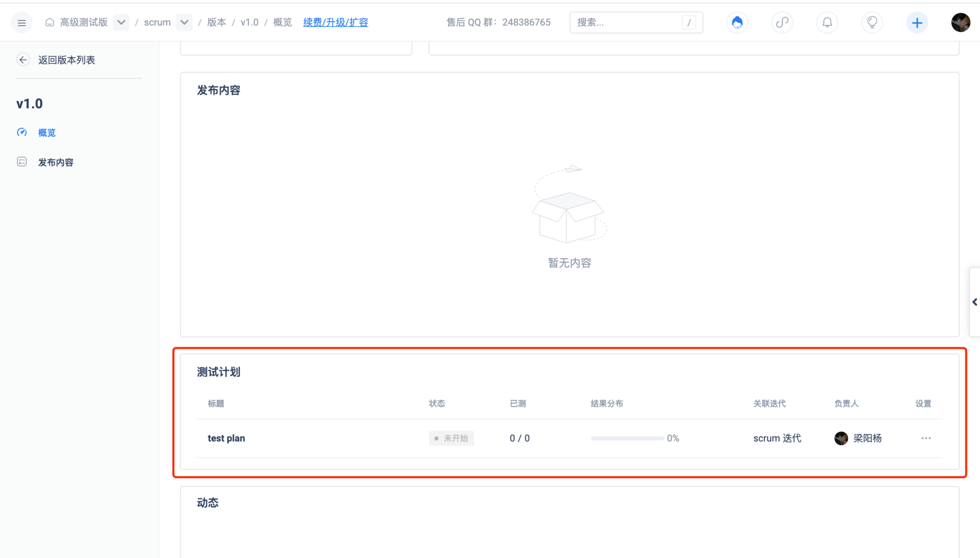This screenshot has height=558, width=980.
Task: Open the hamburger navigation menu
Action: [22, 23]
